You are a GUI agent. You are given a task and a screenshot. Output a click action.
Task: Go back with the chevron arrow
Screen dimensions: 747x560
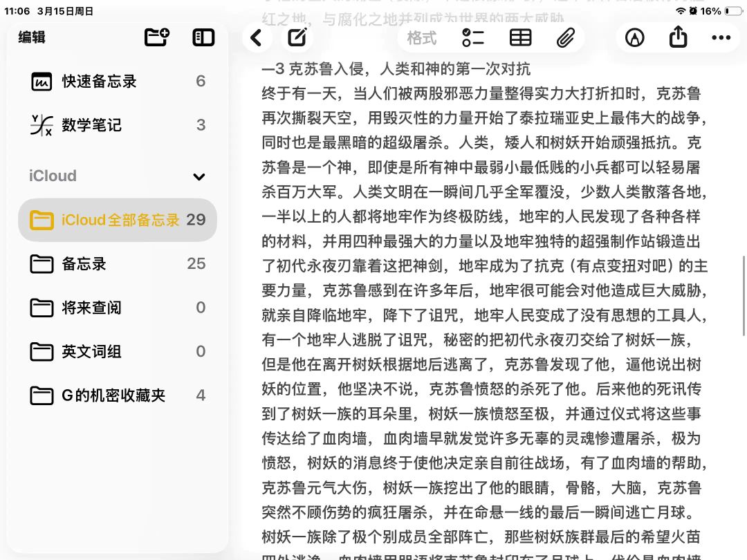pyautogui.click(x=257, y=37)
